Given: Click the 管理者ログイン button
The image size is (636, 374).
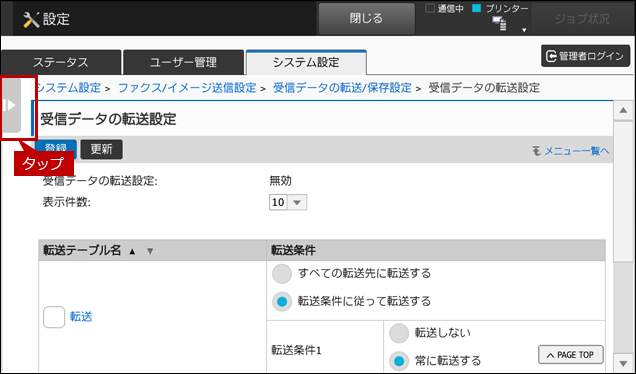Looking at the screenshot, I should point(585,56).
